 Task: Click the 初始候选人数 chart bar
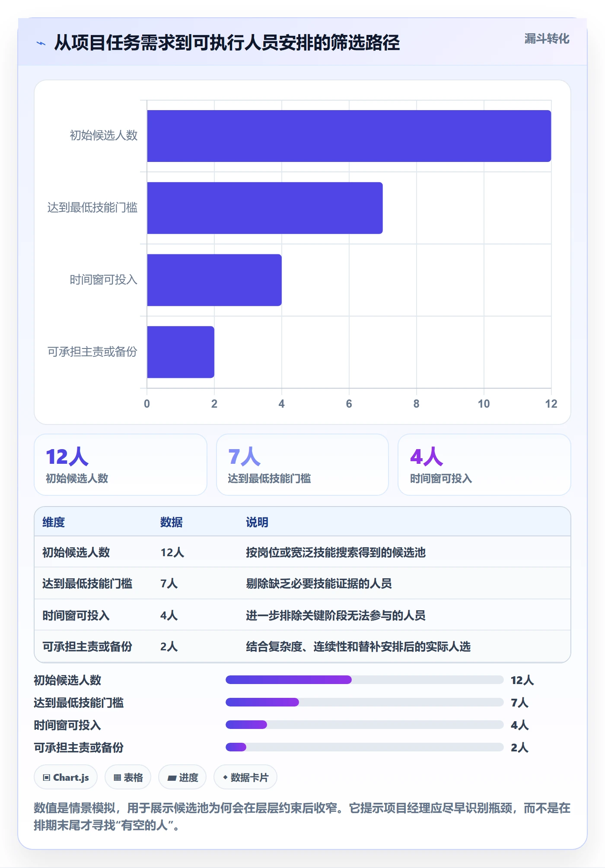click(349, 136)
